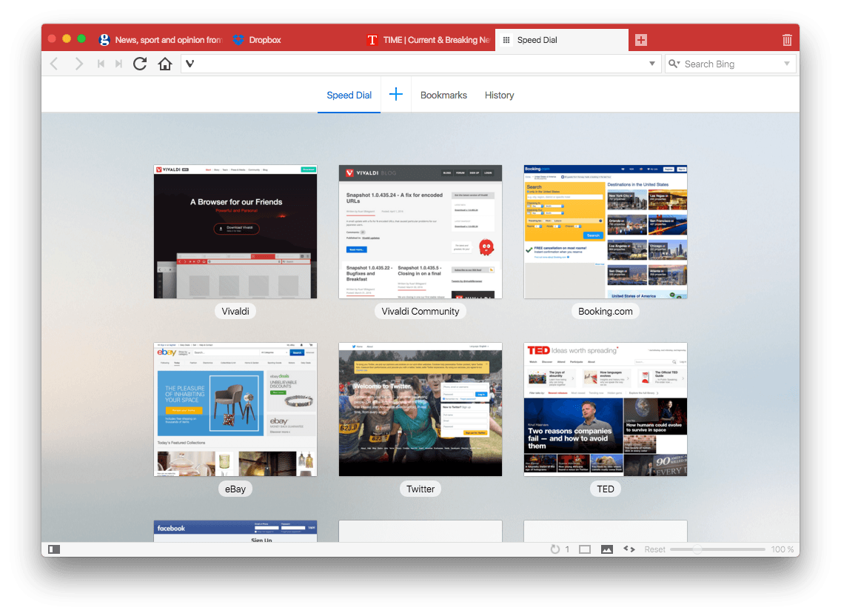Click the search engine magnifier icon
The image size is (841, 616).
(674, 64)
